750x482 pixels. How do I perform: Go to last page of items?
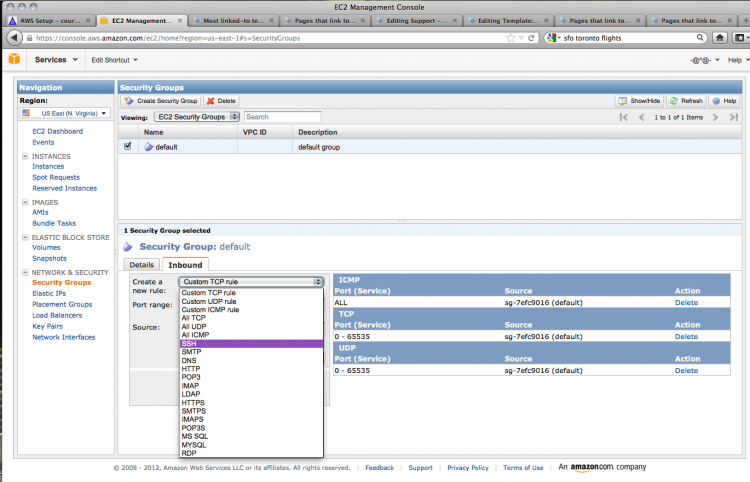coord(734,117)
